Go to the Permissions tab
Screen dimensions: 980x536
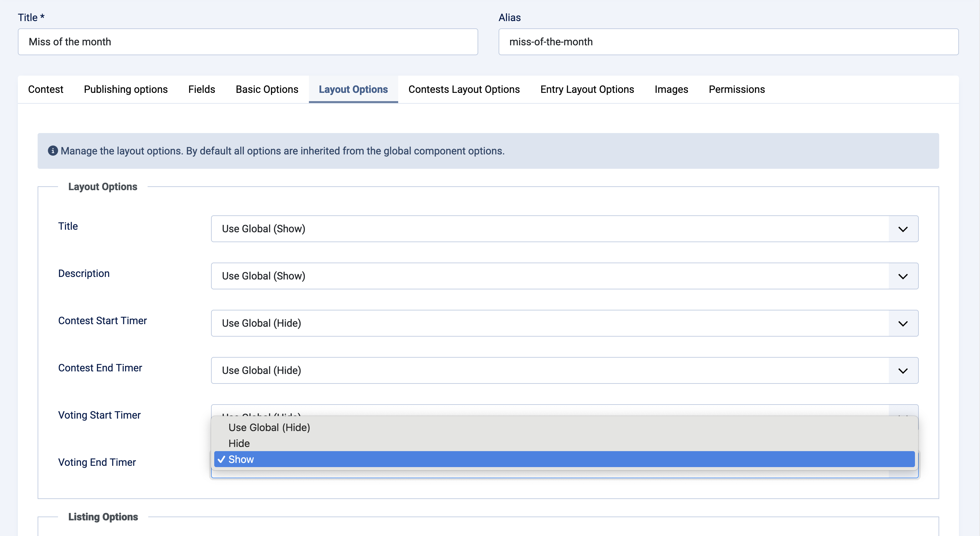[x=737, y=89]
